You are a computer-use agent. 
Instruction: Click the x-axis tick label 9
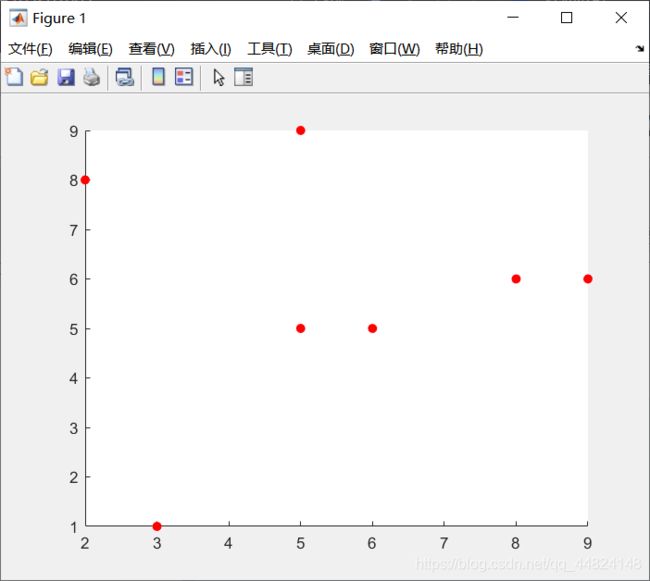point(587,543)
